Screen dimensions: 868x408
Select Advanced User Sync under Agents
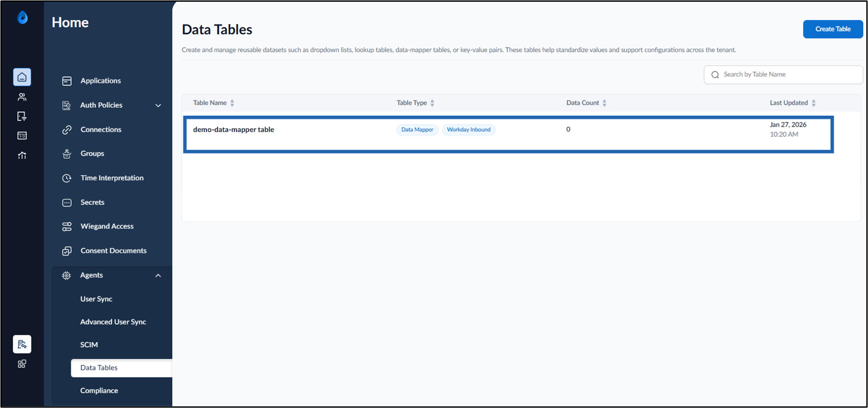113,322
